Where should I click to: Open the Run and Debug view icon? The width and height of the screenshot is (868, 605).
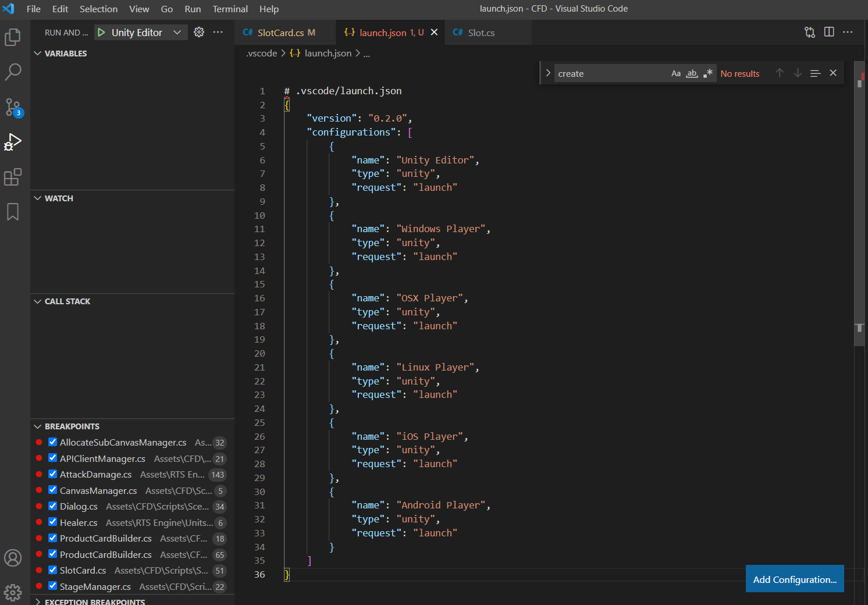pos(13,142)
